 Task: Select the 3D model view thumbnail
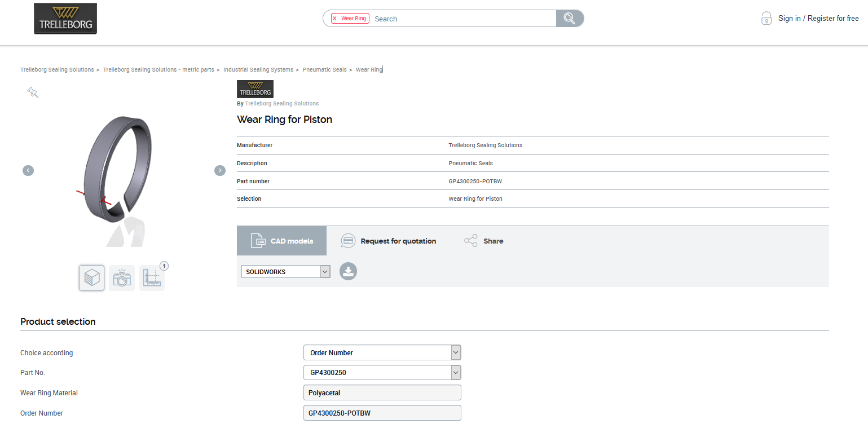91,278
